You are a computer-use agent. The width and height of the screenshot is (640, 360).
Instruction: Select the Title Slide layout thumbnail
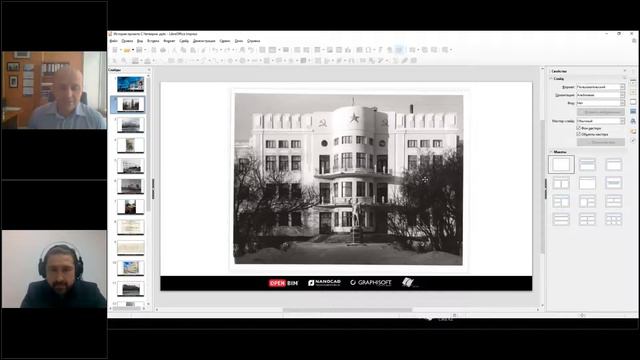click(x=587, y=164)
